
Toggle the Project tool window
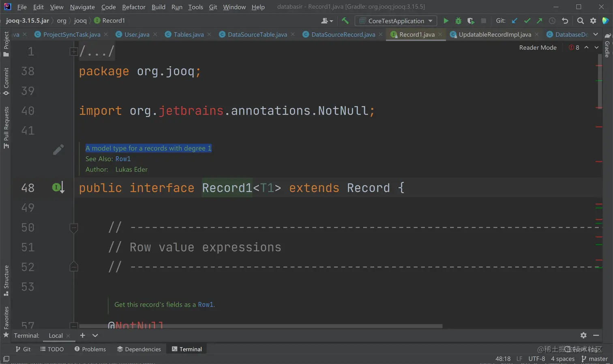(x=6, y=44)
